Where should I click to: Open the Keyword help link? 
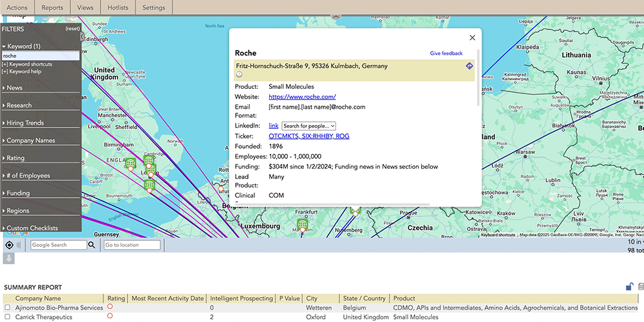coord(22,71)
